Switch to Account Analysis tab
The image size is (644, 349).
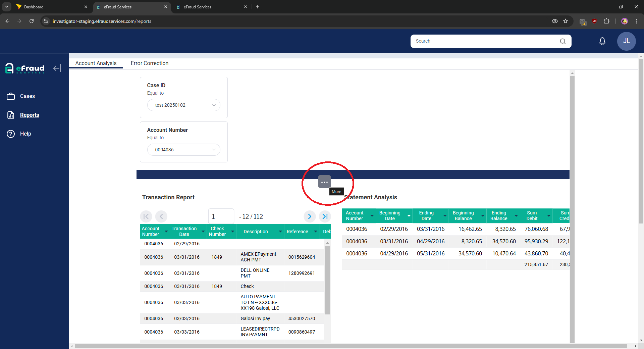click(96, 63)
